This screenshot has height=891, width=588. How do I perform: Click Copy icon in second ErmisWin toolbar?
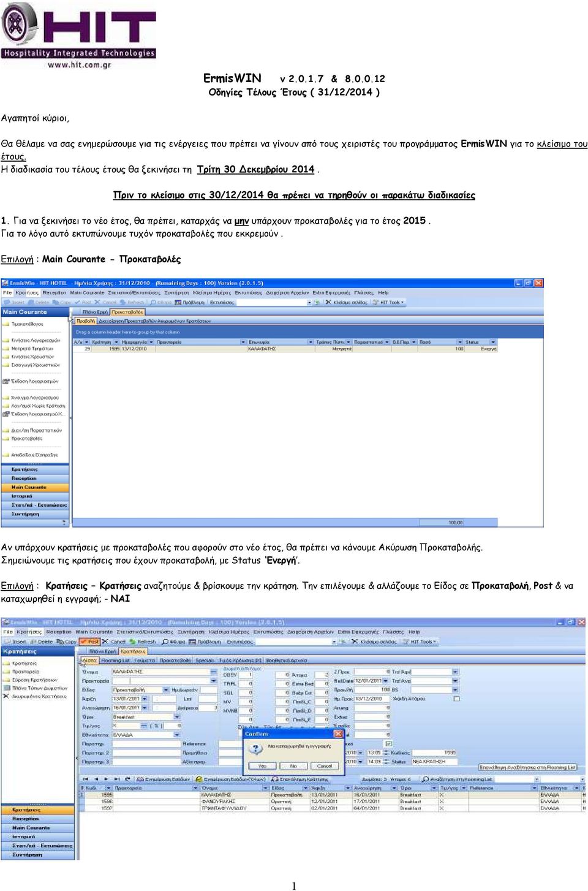(66, 642)
